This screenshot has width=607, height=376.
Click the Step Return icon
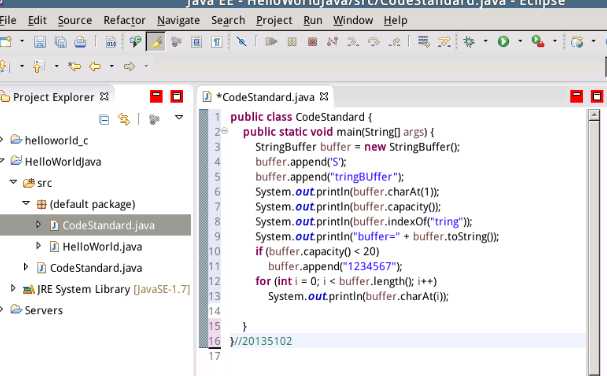394,41
